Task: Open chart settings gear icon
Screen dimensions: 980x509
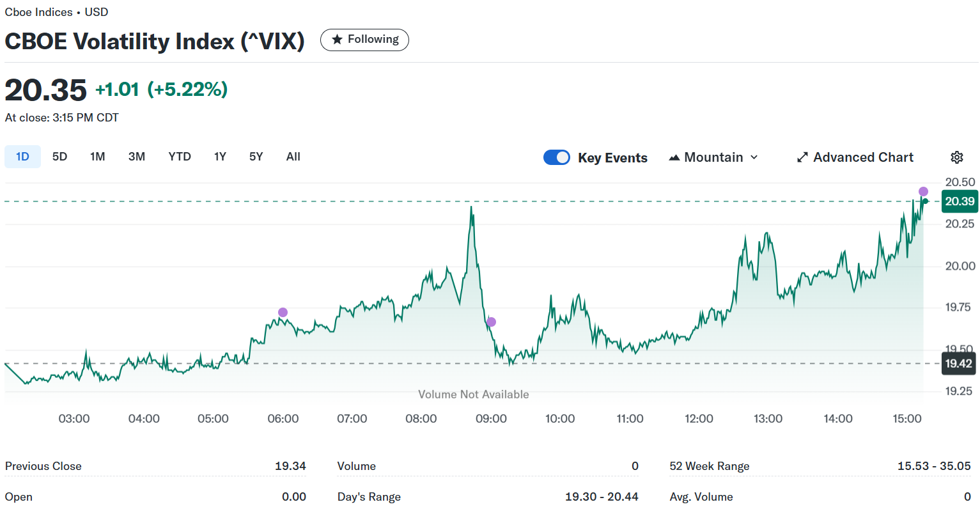Action: point(956,157)
